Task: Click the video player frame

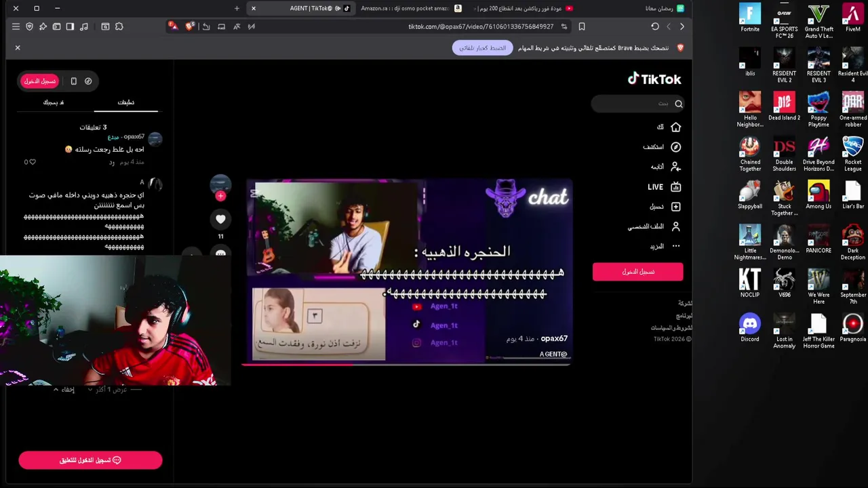Action: point(409,271)
